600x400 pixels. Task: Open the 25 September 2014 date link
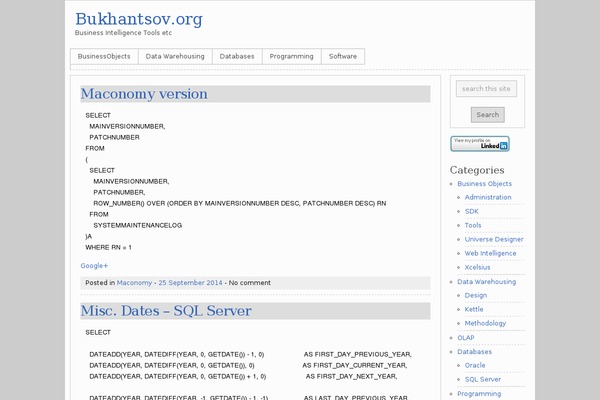click(190, 283)
